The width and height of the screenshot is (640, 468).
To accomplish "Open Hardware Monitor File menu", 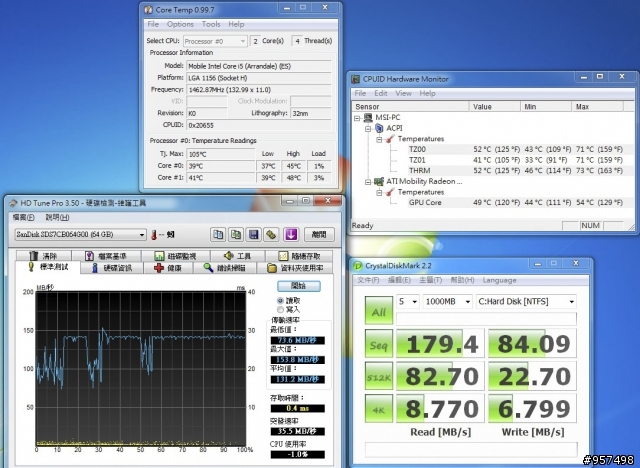I will (360, 93).
